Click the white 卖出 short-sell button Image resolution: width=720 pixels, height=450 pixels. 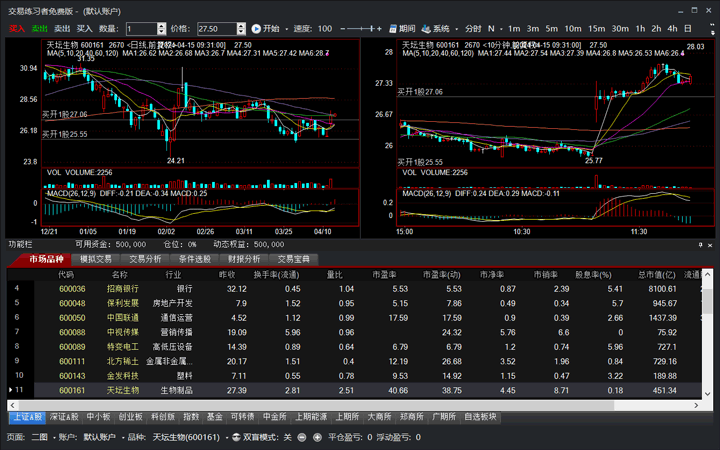tap(62, 28)
